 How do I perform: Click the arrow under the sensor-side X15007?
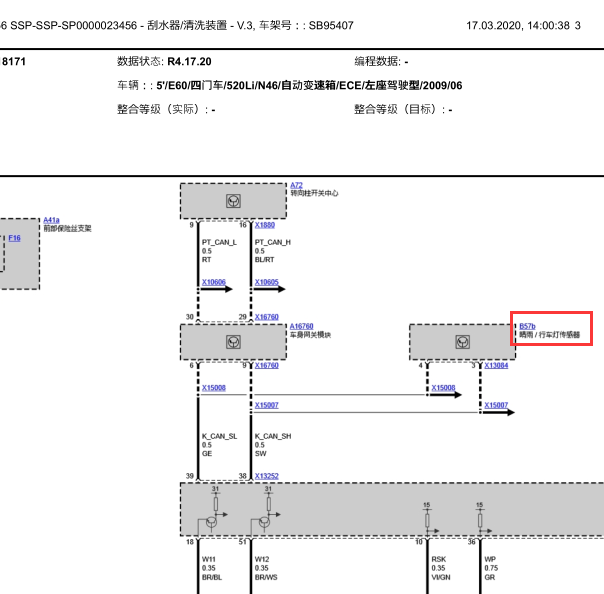(x=499, y=413)
